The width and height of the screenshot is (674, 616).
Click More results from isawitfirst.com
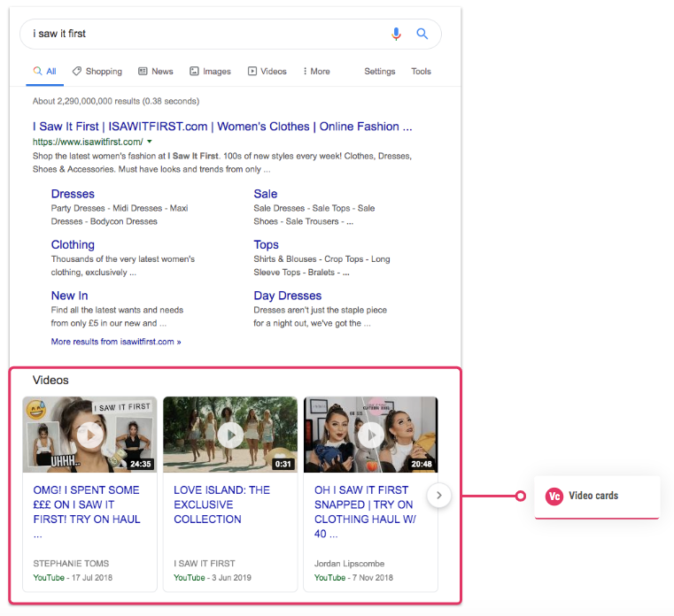(116, 341)
